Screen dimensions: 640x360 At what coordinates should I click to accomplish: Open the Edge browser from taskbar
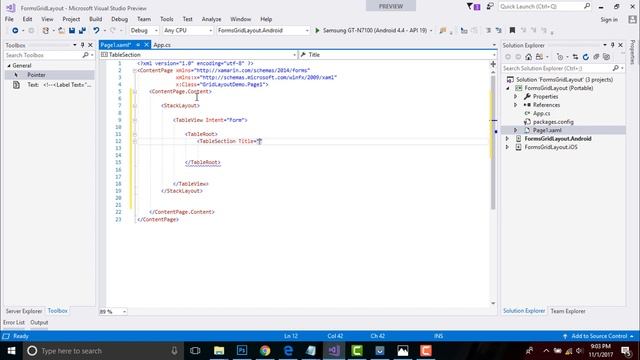288,351
